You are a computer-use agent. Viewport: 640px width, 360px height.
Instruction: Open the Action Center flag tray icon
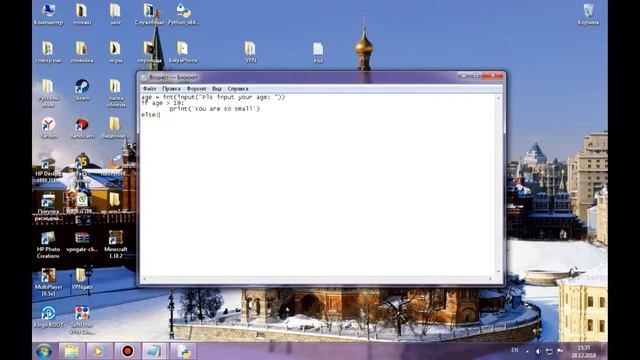(560, 351)
